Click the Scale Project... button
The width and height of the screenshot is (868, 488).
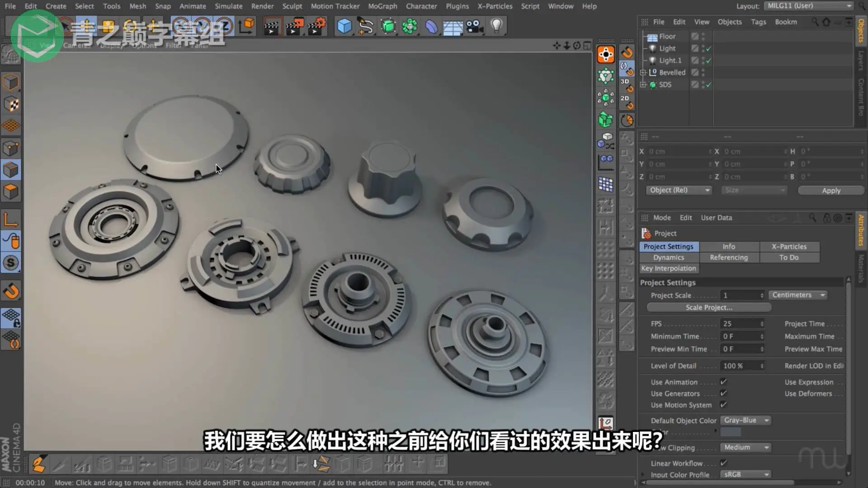pos(709,307)
